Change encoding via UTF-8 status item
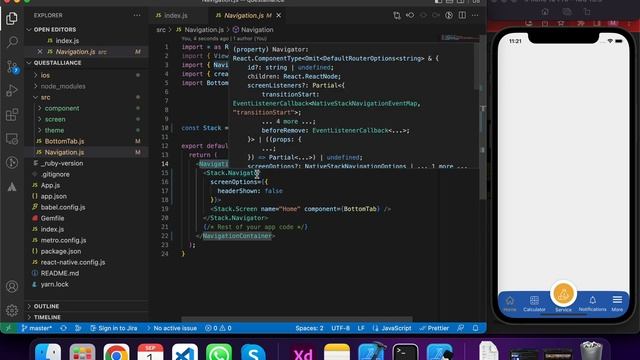The height and width of the screenshot is (360, 640). tap(340, 328)
